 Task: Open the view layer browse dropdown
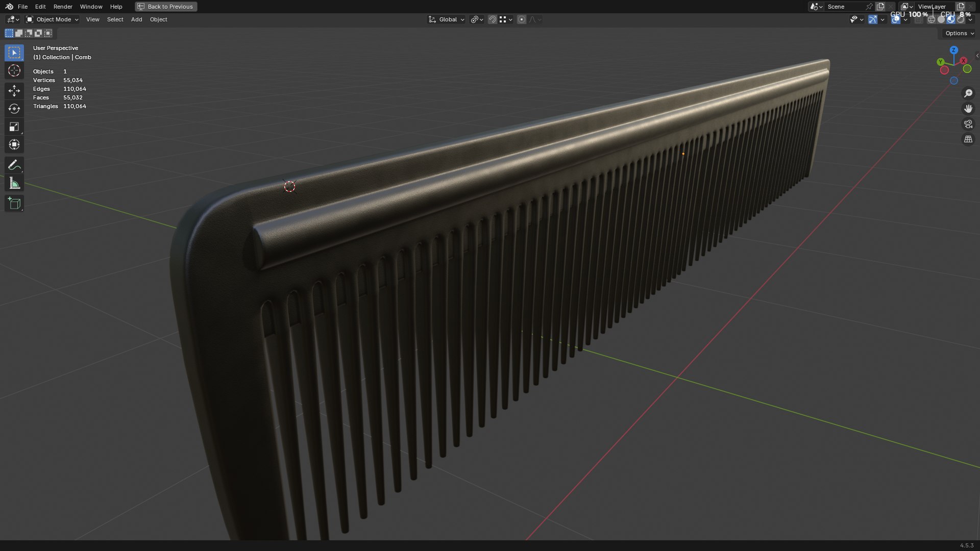coord(906,7)
